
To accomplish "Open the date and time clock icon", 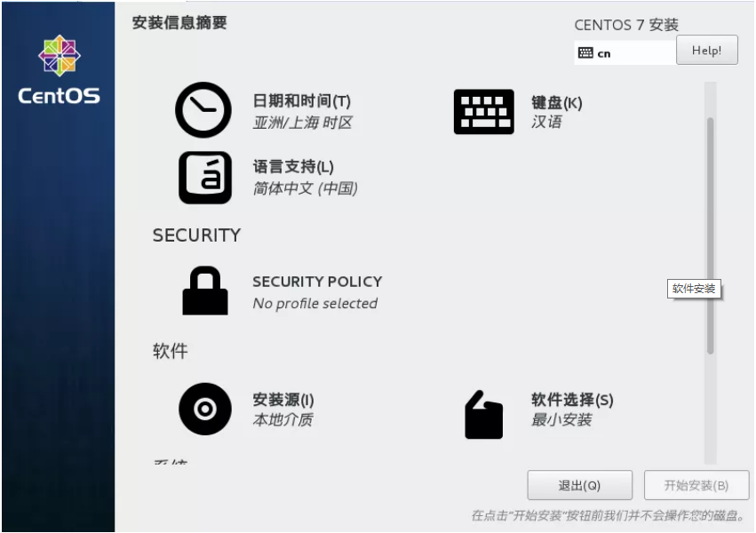I will pyautogui.click(x=203, y=110).
